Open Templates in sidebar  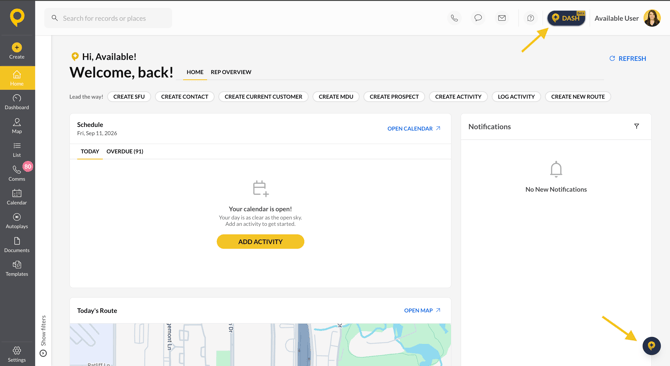(x=17, y=269)
